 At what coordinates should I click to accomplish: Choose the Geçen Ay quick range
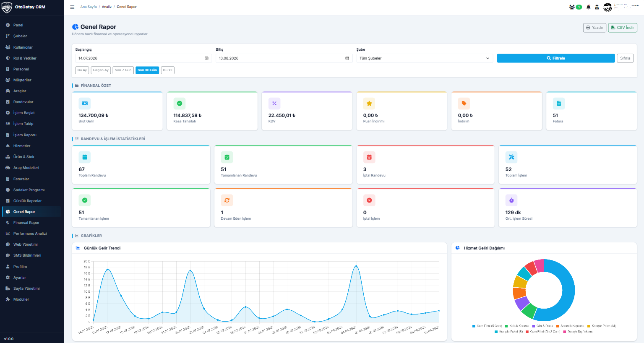point(101,70)
